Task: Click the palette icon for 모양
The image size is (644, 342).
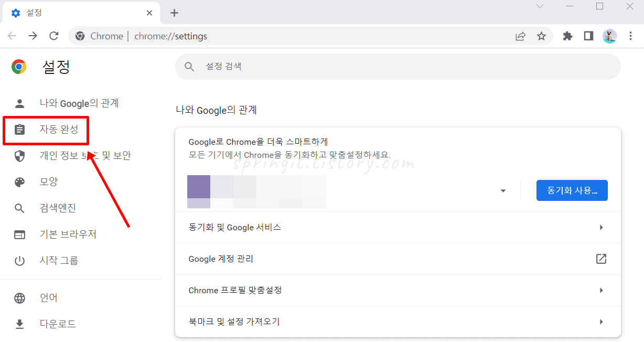Action: [x=19, y=182]
